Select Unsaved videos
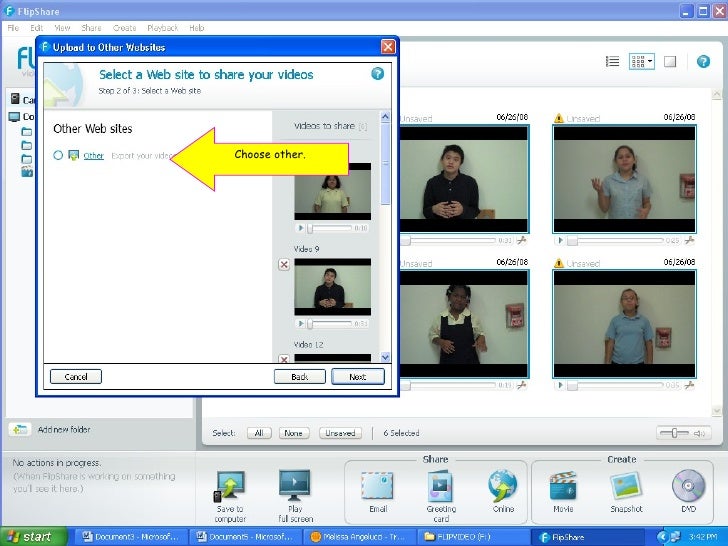728x546 pixels. pos(340,433)
